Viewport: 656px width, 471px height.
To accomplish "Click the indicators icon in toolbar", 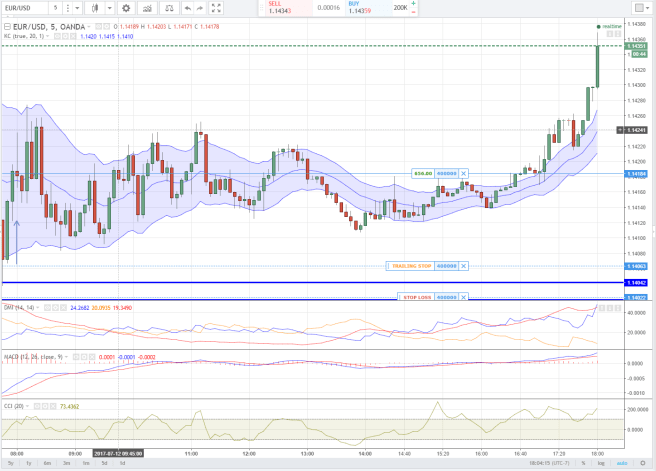I will pos(145,8).
